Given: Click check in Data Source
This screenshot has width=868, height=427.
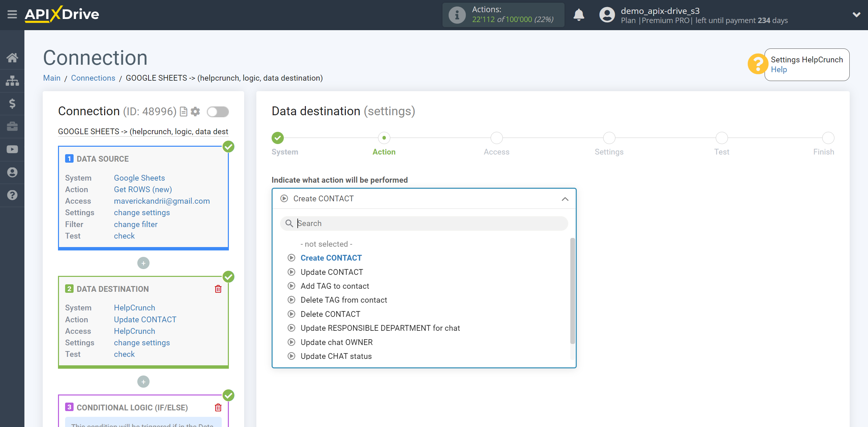Looking at the screenshot, I should point(124,236).
